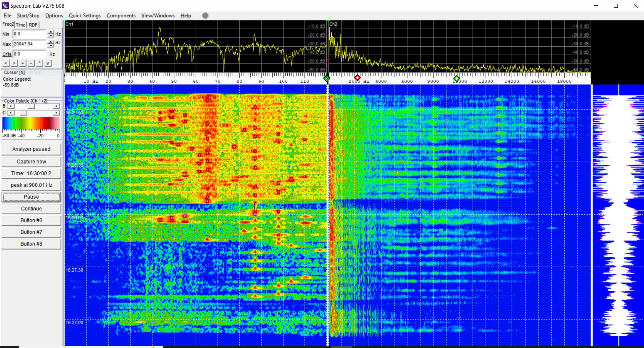Maximize the Spectrum Lab window
Screen dimensions: 644x348
[616, 6]
